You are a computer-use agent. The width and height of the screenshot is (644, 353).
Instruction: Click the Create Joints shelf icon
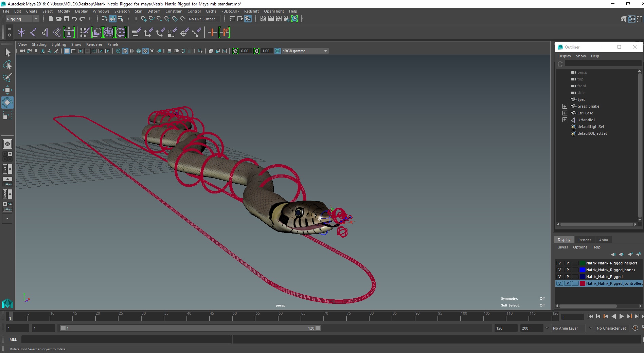33,33
